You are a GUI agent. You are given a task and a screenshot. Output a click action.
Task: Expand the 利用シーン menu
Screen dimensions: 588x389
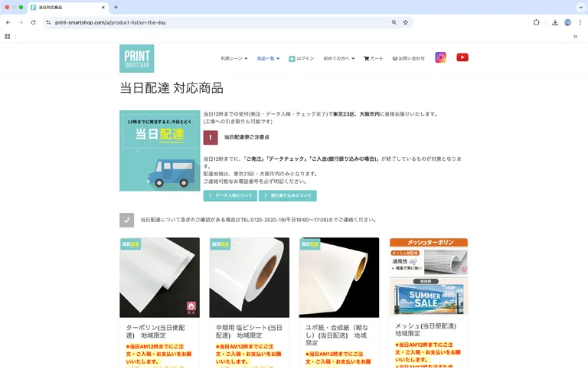(x=234, y=58)
